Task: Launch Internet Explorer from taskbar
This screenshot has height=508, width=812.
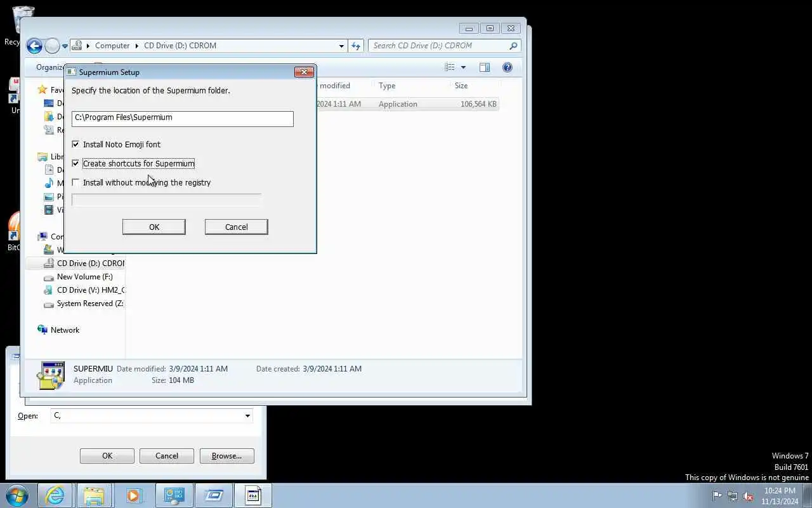Action: pyautogui.click(x=55, y=495)
